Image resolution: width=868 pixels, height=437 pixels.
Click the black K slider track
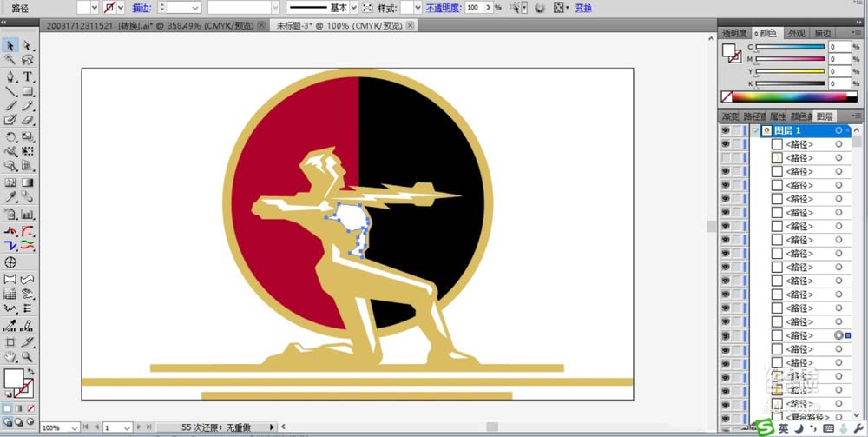pos(791,83)
